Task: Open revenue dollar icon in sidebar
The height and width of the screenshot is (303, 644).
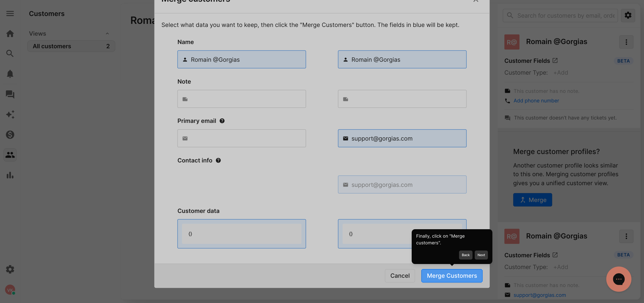Action: pyautogui.click(x=10, y=135)
